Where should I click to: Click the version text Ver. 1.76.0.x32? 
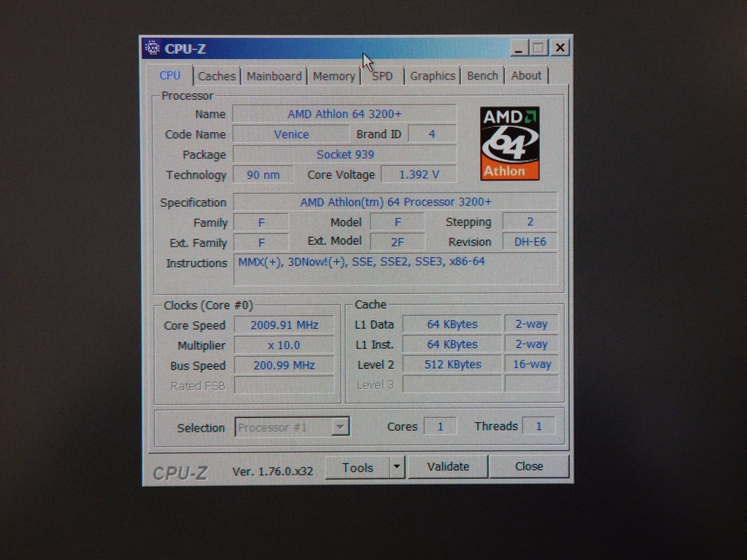pos(273,472)
